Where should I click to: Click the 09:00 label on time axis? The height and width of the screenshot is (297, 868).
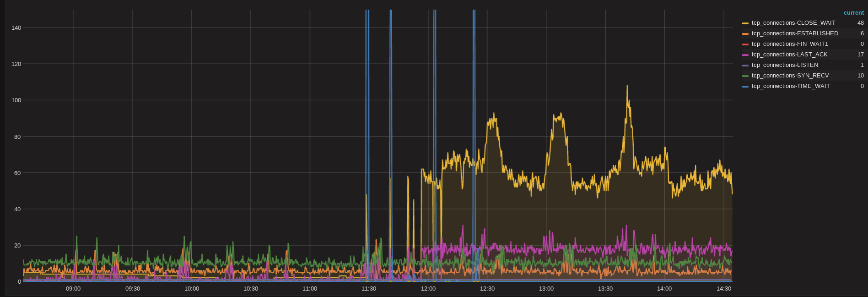[x=73, y=289]
